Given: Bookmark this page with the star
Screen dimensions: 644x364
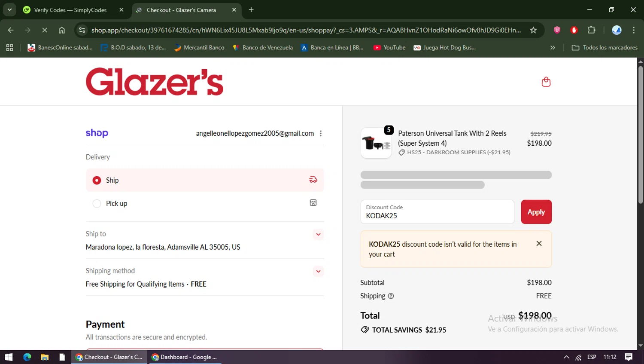Looking at the screenshot, I should 533,30.
